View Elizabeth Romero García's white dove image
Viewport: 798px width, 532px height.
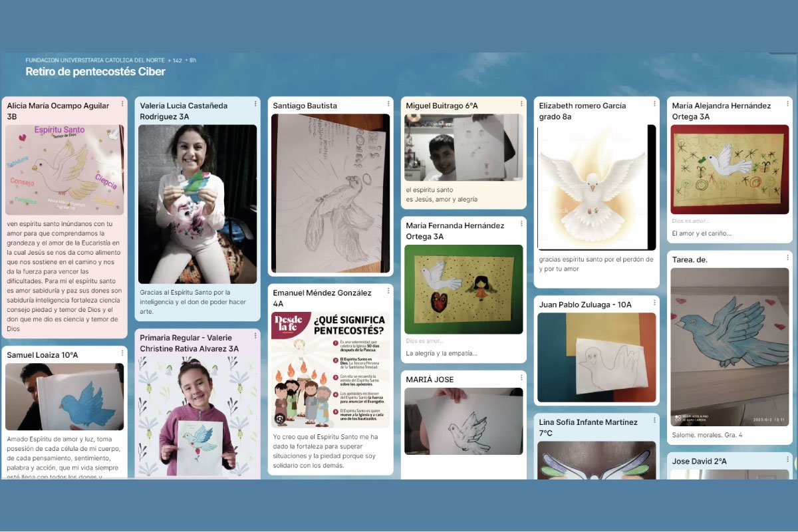point(597,188)
